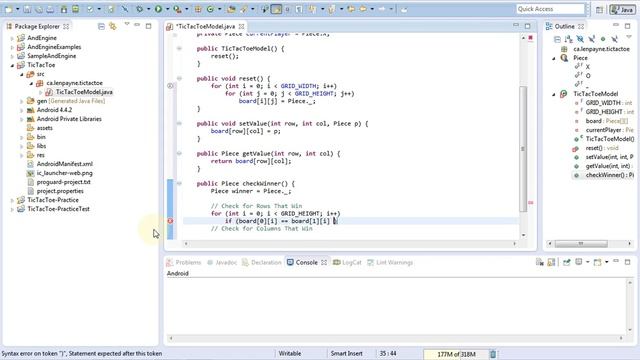Run garbage collector trash icon
The width and height of the screenshot is (640, 360).
point(493,354)
